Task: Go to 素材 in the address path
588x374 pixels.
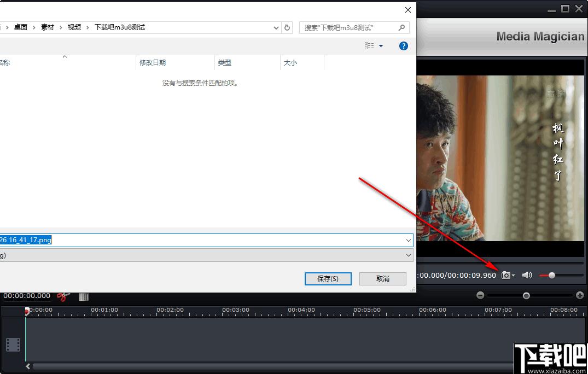Action: click(x=48, y=27)
